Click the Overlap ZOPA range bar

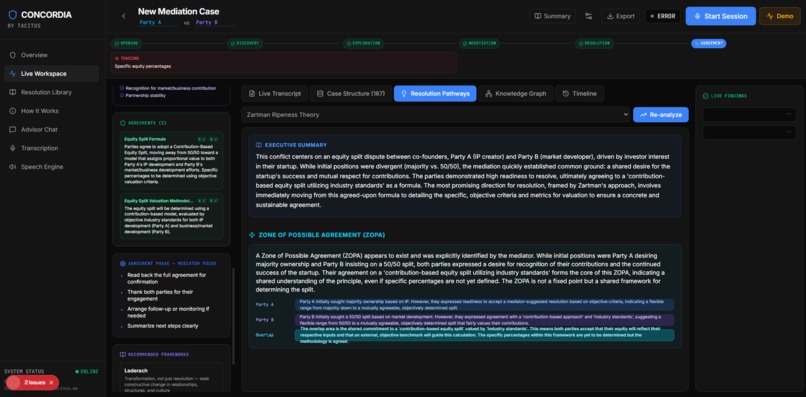(x=484, y=335)
